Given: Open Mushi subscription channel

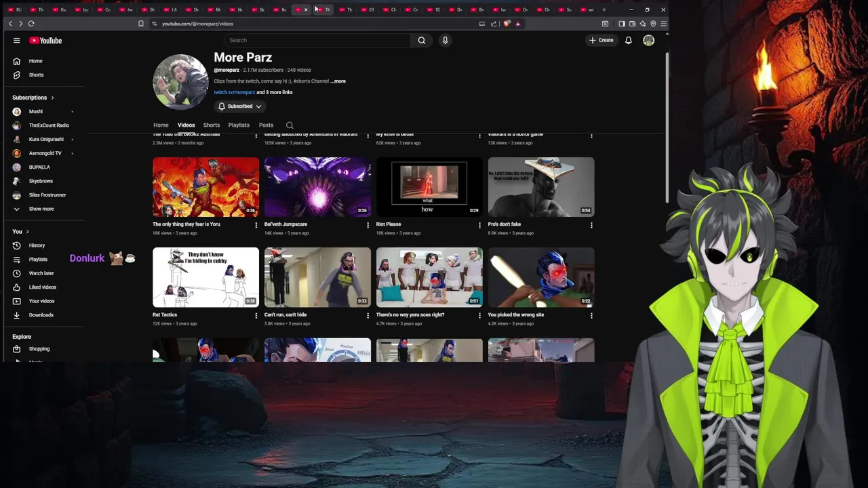Looking at the screenshot, I should [x=35, y=112].
